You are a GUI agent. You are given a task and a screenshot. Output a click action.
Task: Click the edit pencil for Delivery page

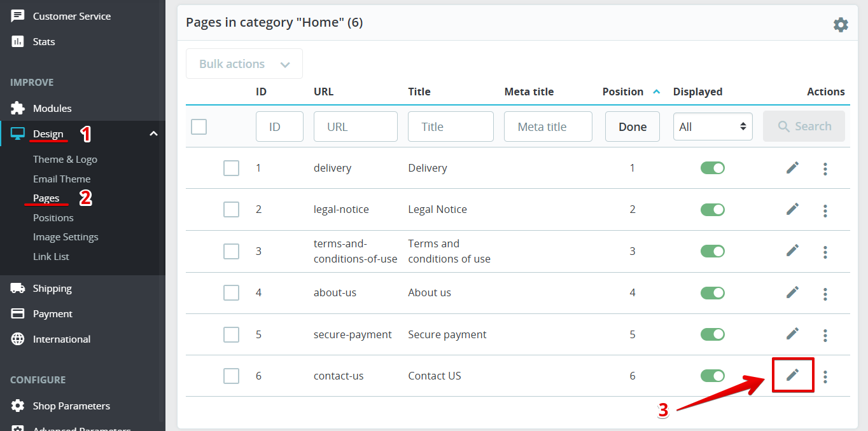pos(792,168)
